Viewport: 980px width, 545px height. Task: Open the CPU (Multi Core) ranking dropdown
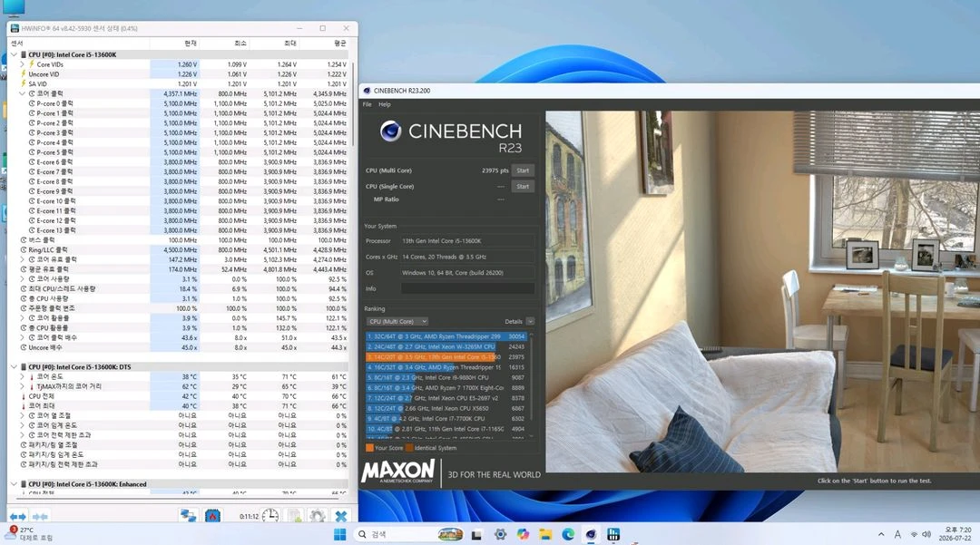tap(397, 322)
